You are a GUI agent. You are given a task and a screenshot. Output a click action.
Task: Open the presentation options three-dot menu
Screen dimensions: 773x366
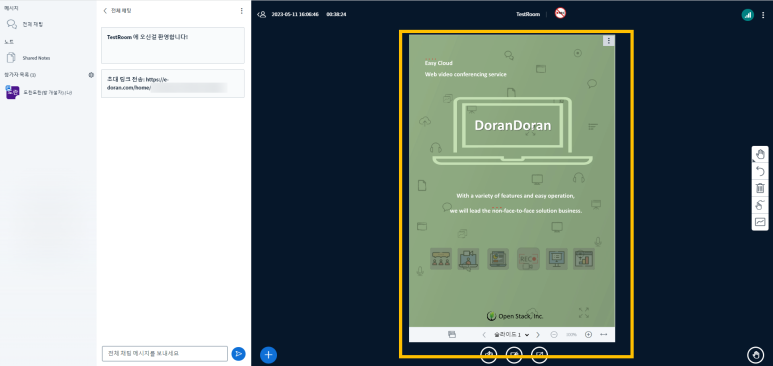609,40
